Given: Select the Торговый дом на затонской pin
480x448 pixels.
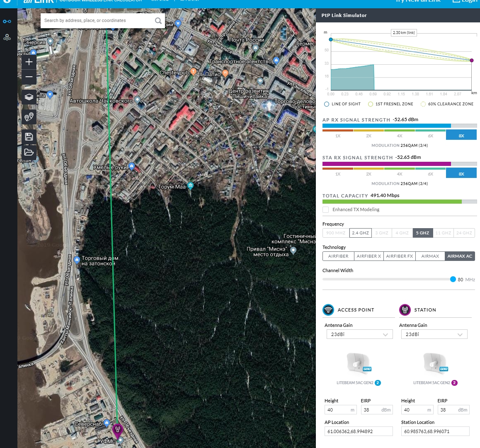Looking at the screenshot, I should click(x=77, y=260).
